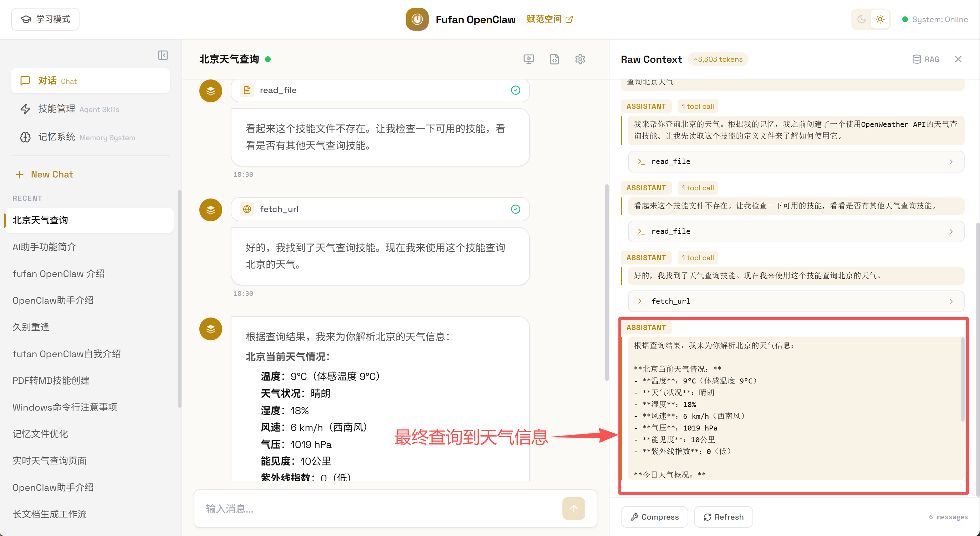Click the send arrow button
The height and width of the screenshot is (536, 980).
[573, 509]
